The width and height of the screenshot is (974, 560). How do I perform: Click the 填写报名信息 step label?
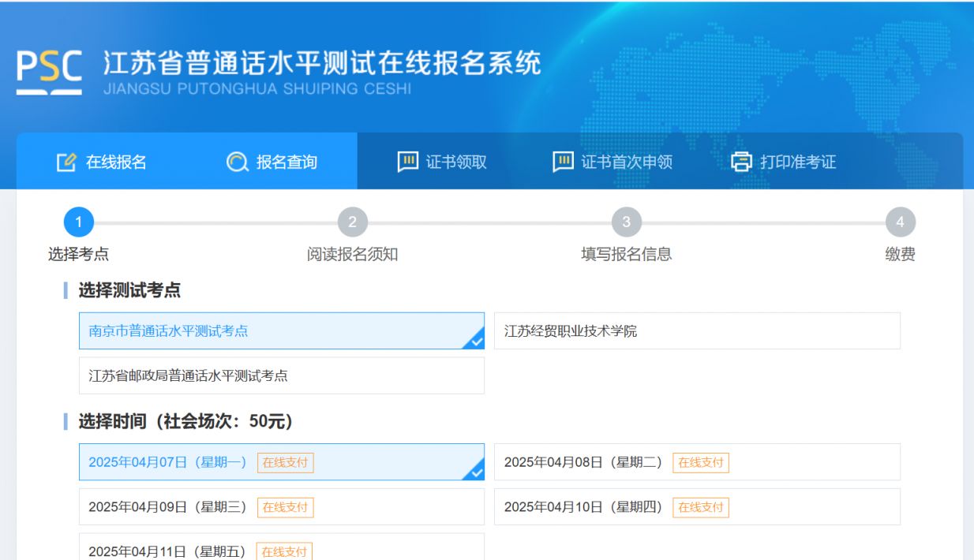626,255
